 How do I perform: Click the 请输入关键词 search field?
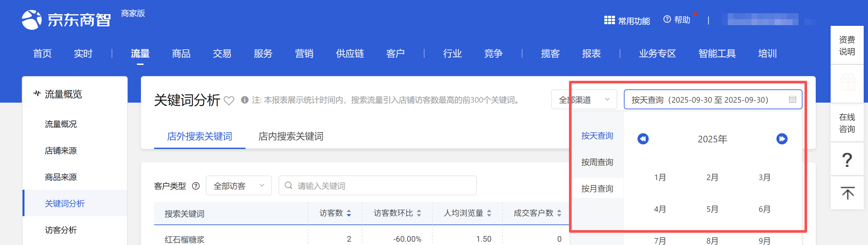click(378, 186)
